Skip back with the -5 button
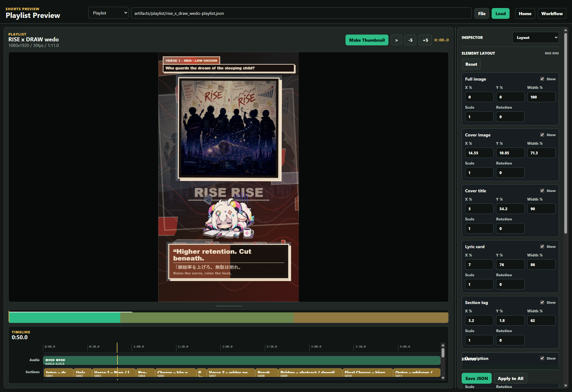Image resolution: width=572 pixels, height=392 pixels. click(410, 40)
